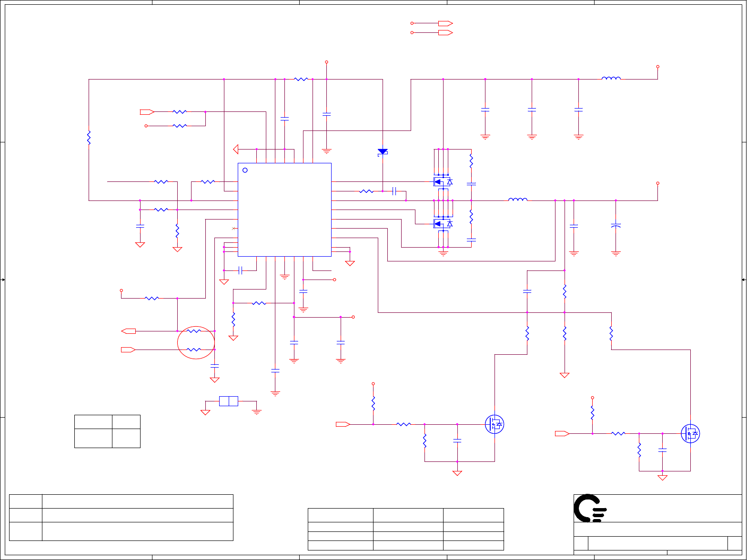Select the right-pointing input port beside the red ellipse

(x=129, y=350)
